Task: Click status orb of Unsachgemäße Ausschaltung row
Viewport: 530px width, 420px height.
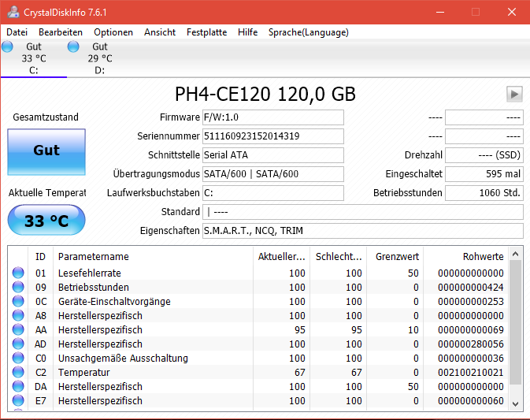Action: point(18,358)
